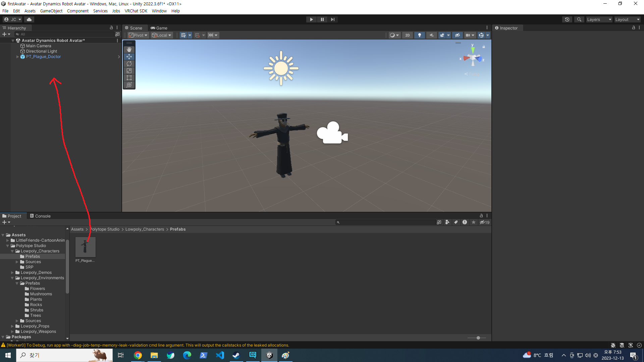Select the Hand view tool

click(129, 50)
